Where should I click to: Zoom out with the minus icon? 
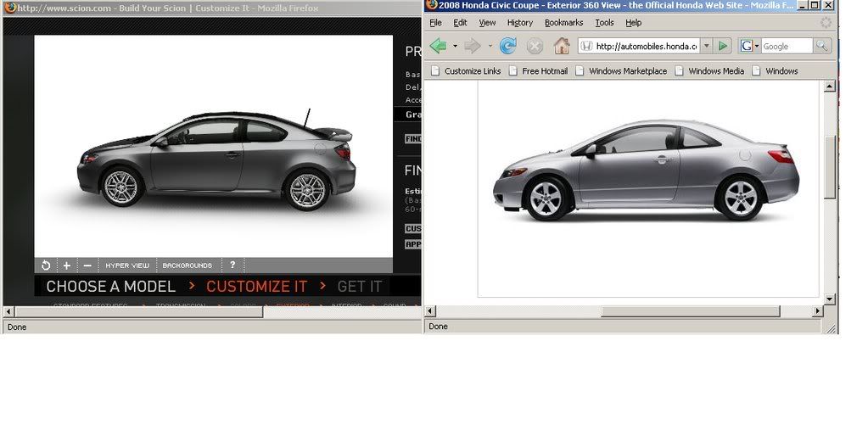tap(87, 266)
